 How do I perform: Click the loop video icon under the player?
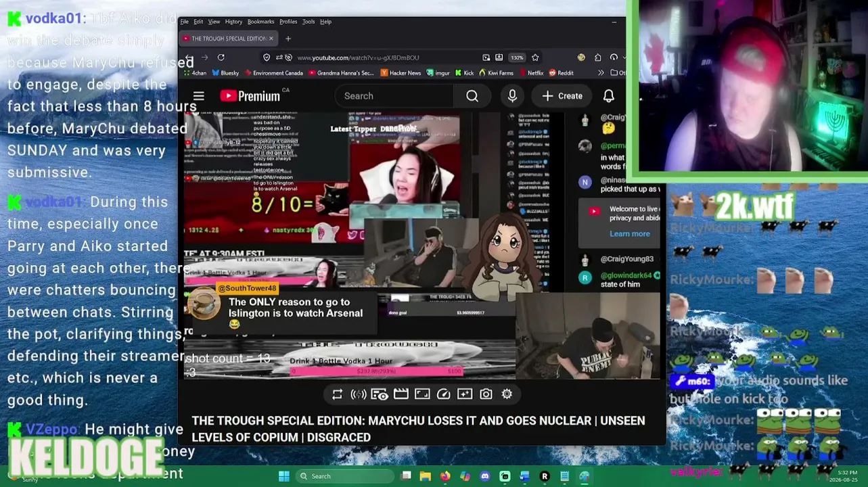(x=337, y=394)
